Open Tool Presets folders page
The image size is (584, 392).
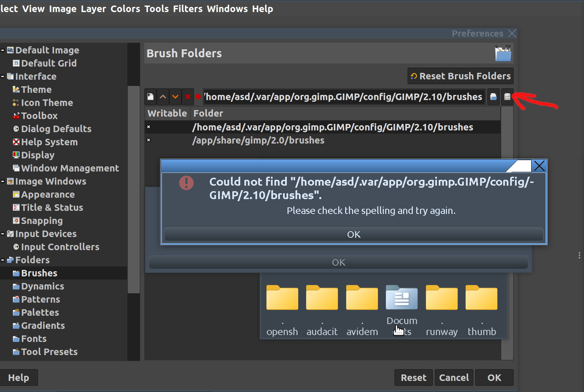(x=49, y=352)
